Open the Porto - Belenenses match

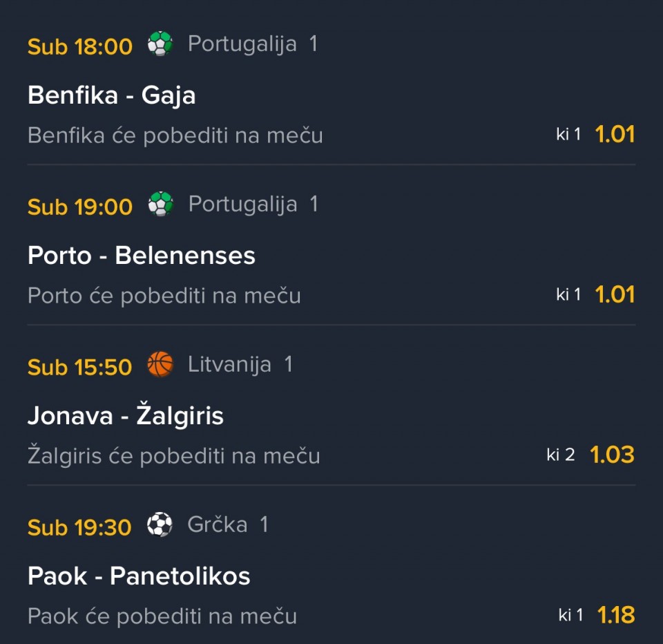pos(141,256)
